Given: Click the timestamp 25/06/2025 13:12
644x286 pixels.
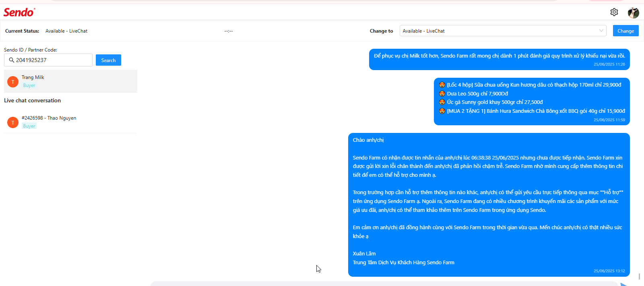Looking at the screenshot, I should (x=609, y=271).
